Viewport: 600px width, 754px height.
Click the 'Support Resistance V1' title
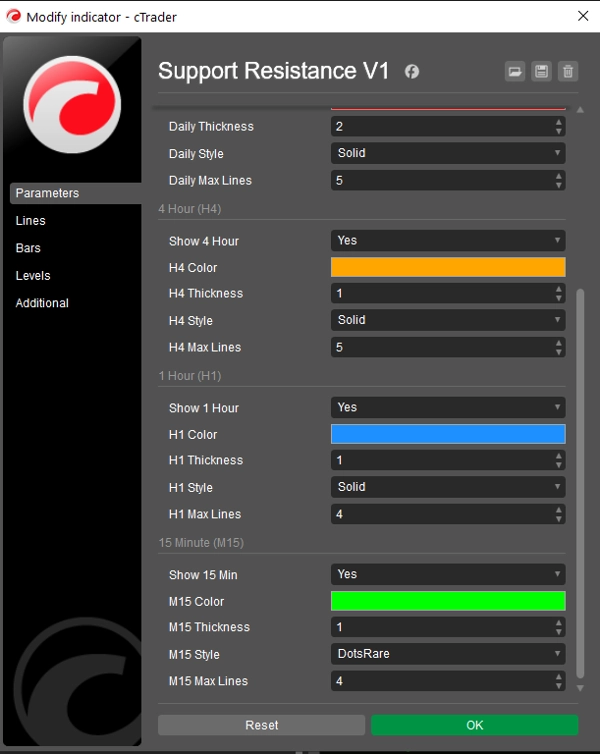(x=274, y=71)
